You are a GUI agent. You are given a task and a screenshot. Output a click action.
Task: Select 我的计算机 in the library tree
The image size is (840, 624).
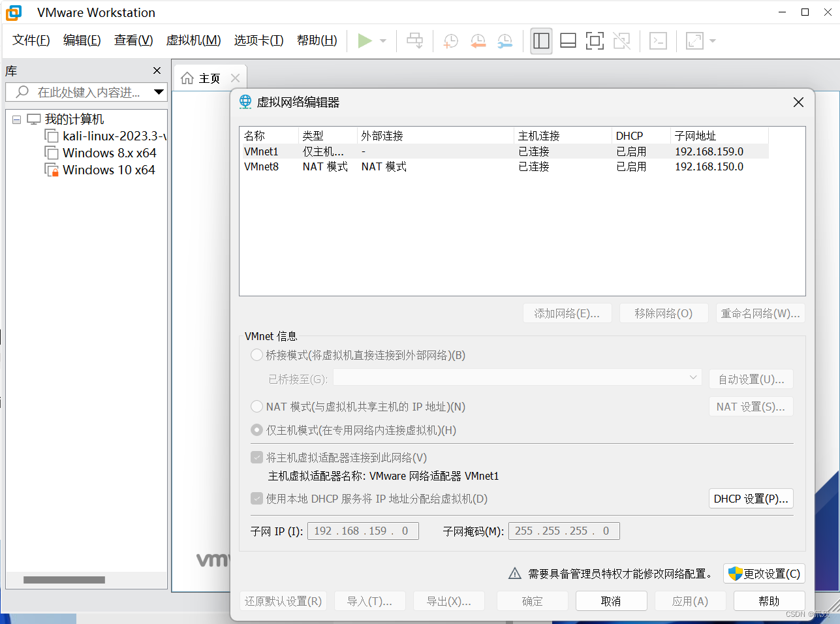tap(74, 119)
